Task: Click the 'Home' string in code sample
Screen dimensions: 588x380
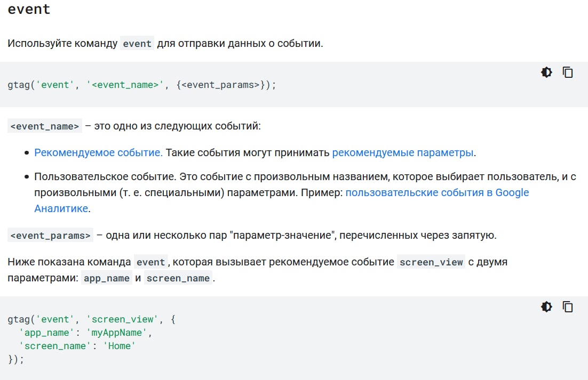Action: pyautogui.click(x=120, y=346)
